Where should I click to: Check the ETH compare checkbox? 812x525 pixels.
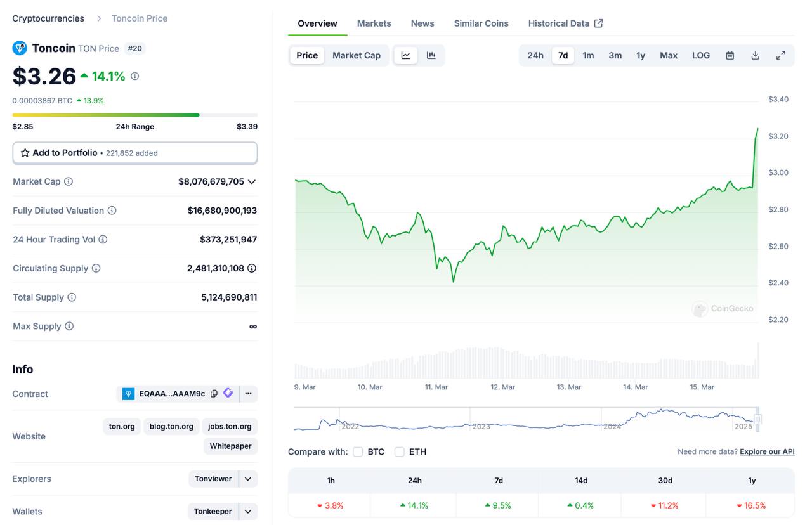pyautogui.click(x=400, y=451)
